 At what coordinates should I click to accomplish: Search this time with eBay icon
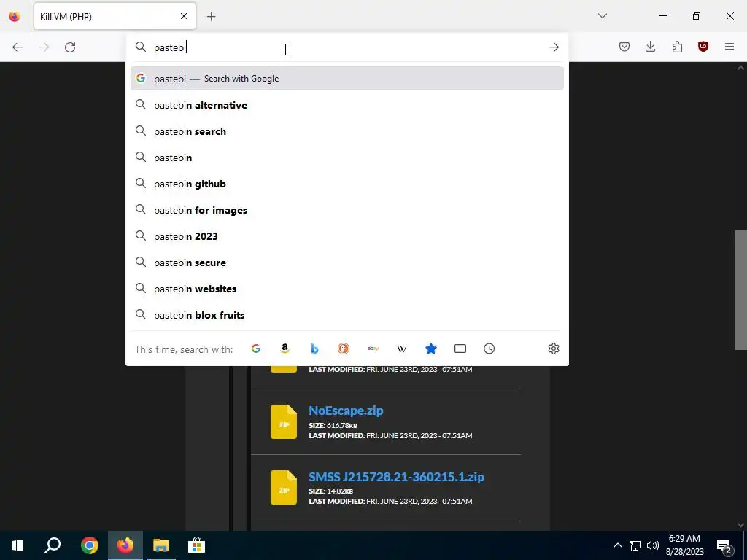[373, 349]
